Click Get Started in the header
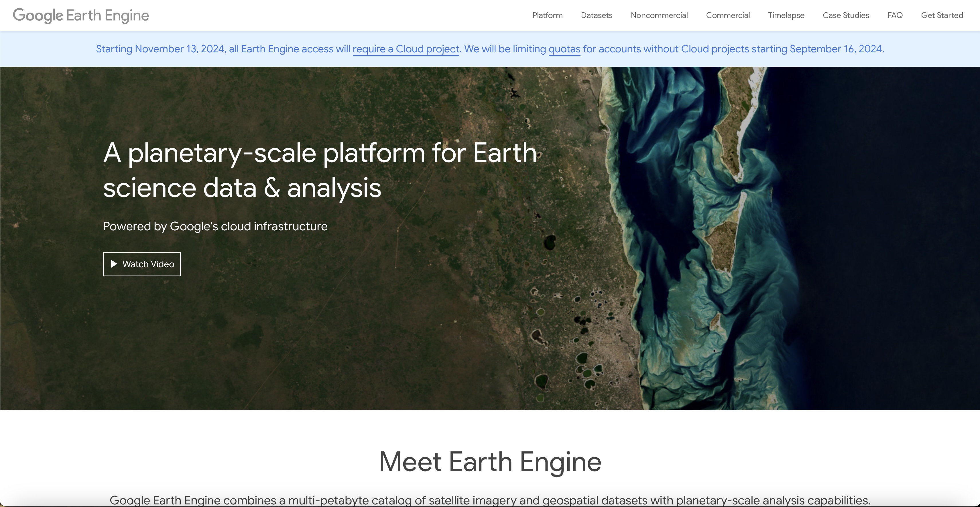The width and height of the screenshot is (980, 507). (x=942, y=15)
